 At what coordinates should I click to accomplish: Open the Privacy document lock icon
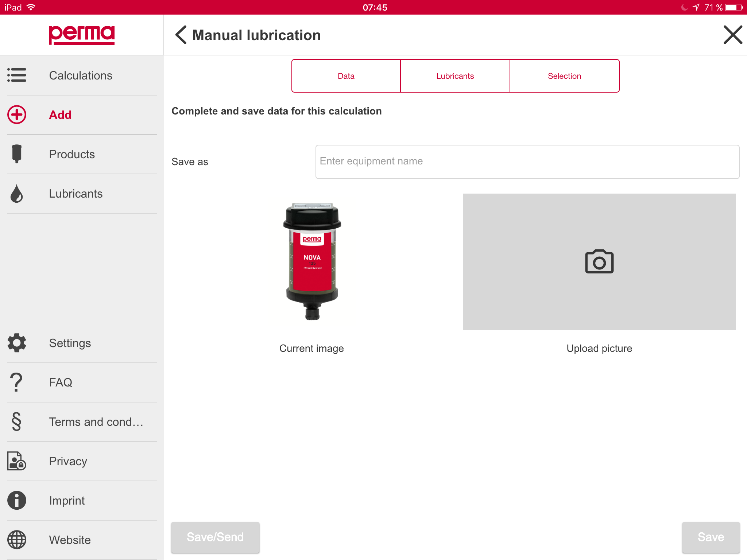point(17,461)
